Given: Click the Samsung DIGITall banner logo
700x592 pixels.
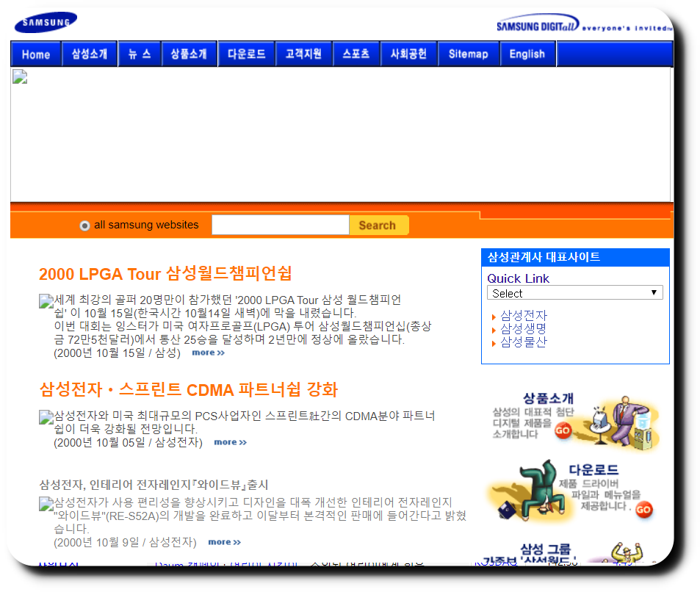Looking at the screenshot, I should [x=583, y=24].
